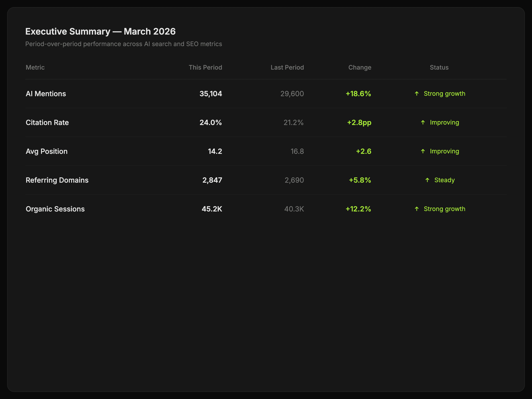The image size is (532, 399).
Task: Click the Change column header
Action: (360, 67)
